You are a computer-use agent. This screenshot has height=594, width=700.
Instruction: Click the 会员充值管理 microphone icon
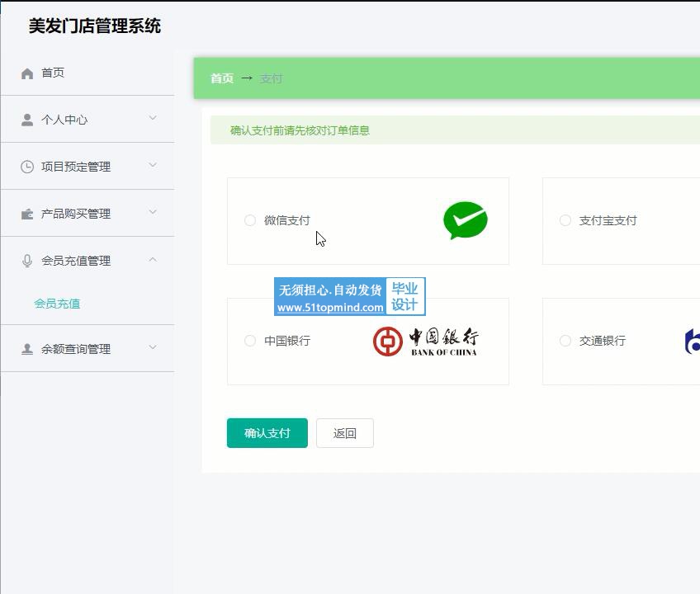[x=27, y=261]
